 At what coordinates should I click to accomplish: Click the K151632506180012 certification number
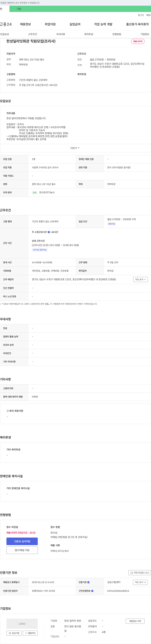[118, 591]
